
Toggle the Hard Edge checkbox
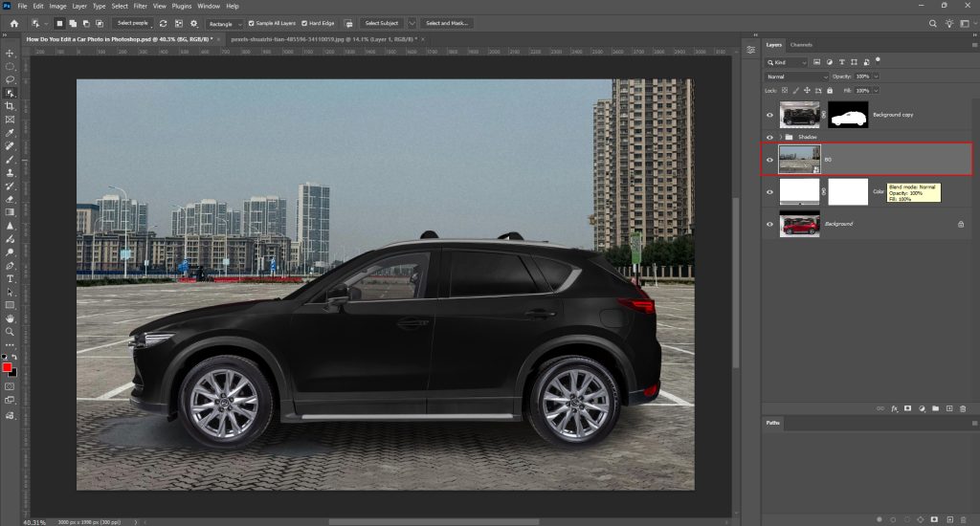click(x=304, y=22)
